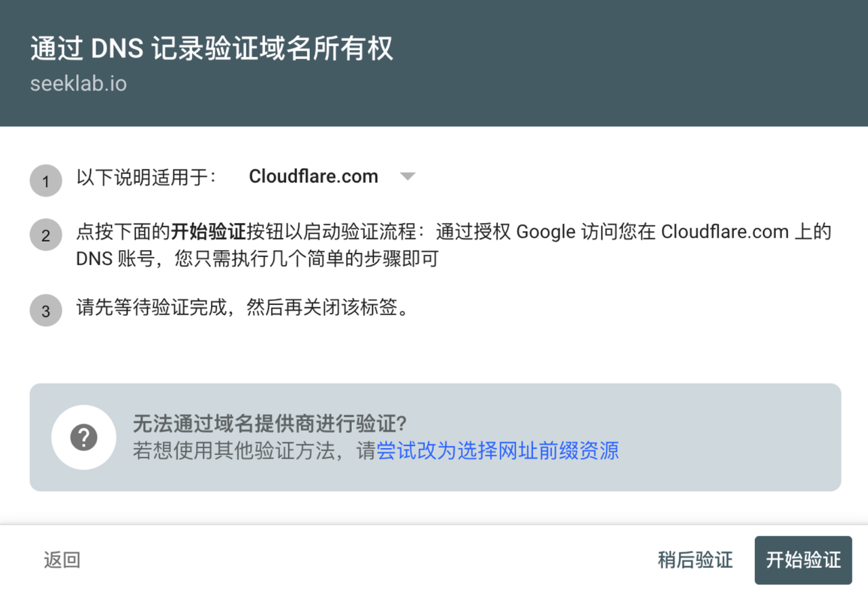Viewport: 868px width, 591px height.
Task: Choose 稍后验证 to verify later
Action: click(695, 560)
